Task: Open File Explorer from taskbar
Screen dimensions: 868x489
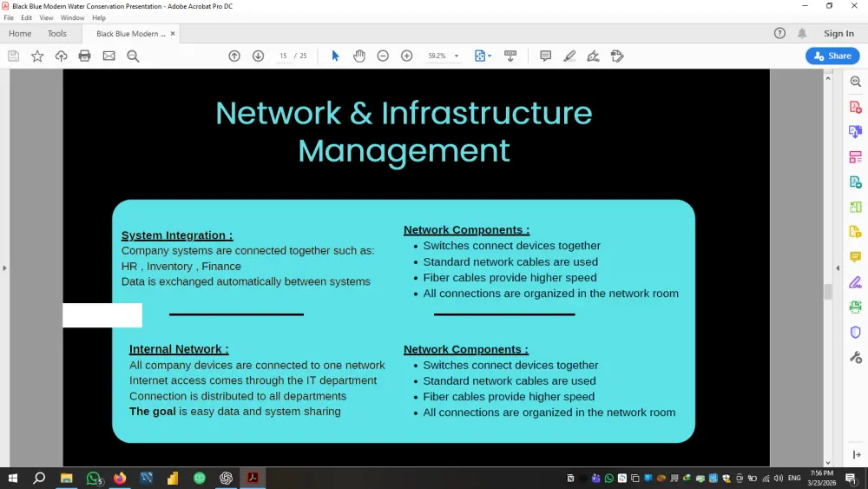Action: (x=67, y=478)
